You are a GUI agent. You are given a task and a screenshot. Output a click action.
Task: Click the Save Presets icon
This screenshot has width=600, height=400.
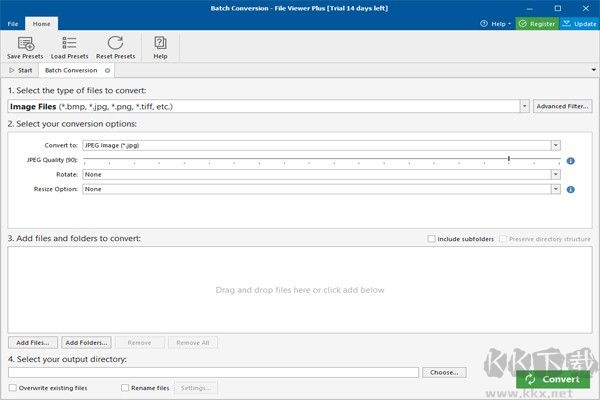point(26,43)
